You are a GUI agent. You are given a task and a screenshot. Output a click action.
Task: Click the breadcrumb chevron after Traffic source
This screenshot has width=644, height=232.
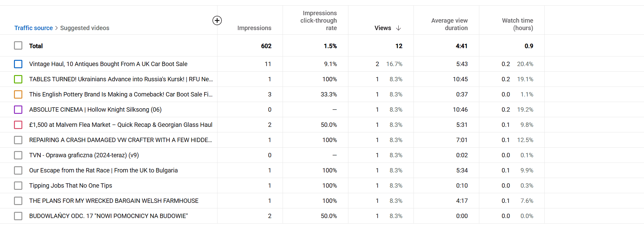click(x=56, y=28)
